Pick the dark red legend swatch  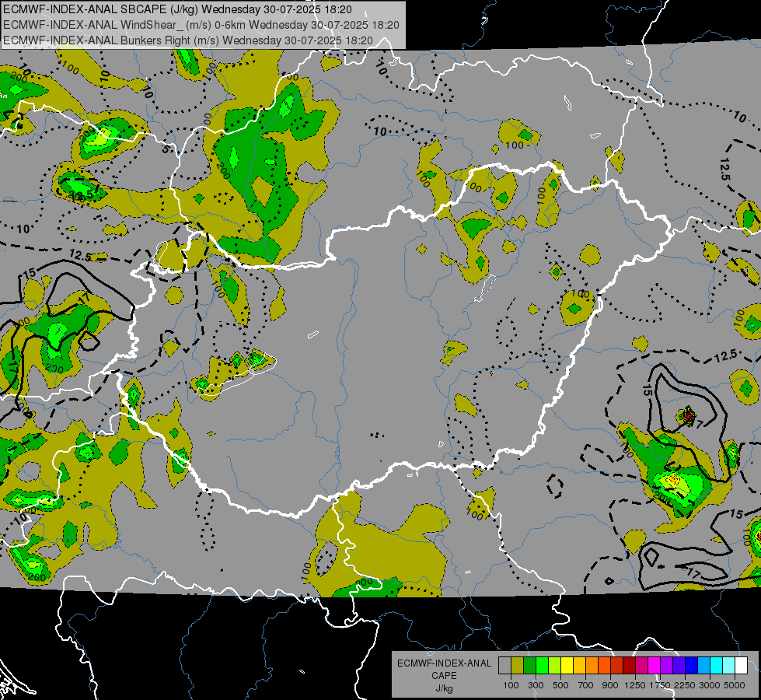tap(629, 665)
